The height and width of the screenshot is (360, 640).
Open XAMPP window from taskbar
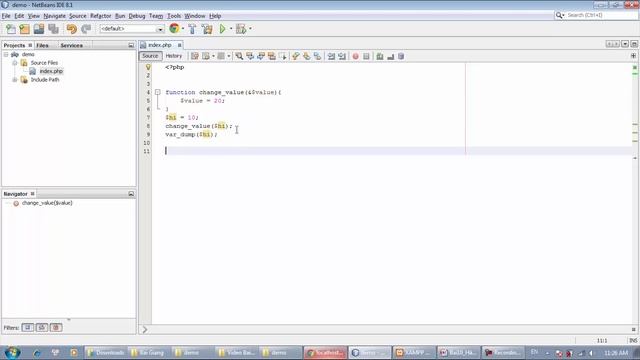[413, 353]
